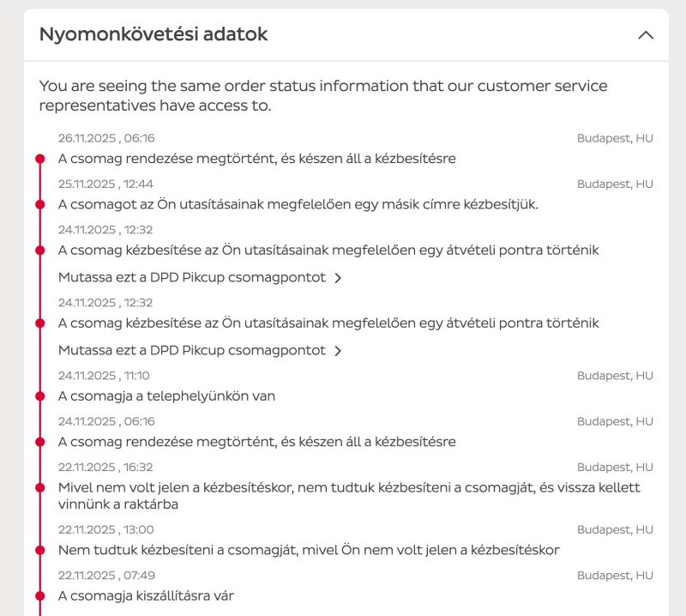Select the timeline dot for 22.11.2025 13:00

(39, 550)
